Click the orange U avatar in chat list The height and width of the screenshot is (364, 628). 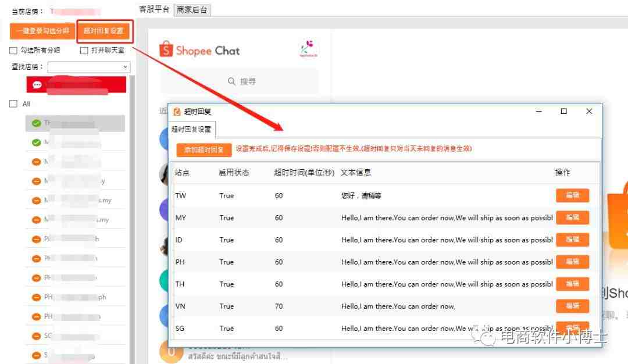(x=171, y=352)
